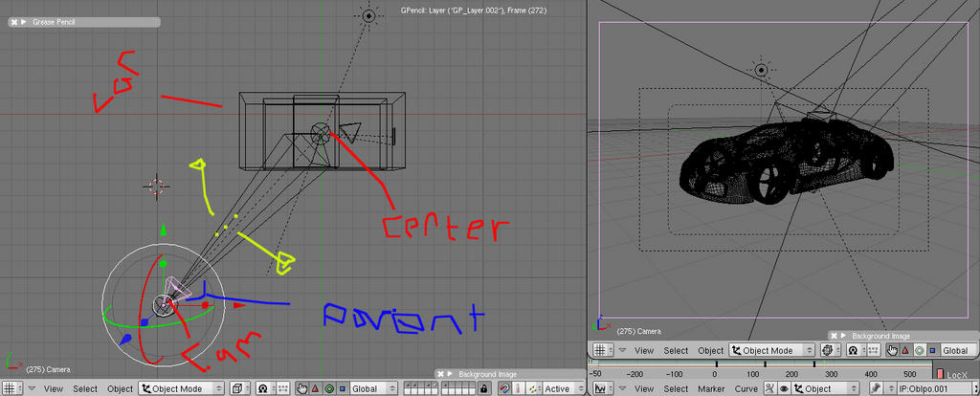Open the Object Mode dropdown in camera viewport

(772, 350)
